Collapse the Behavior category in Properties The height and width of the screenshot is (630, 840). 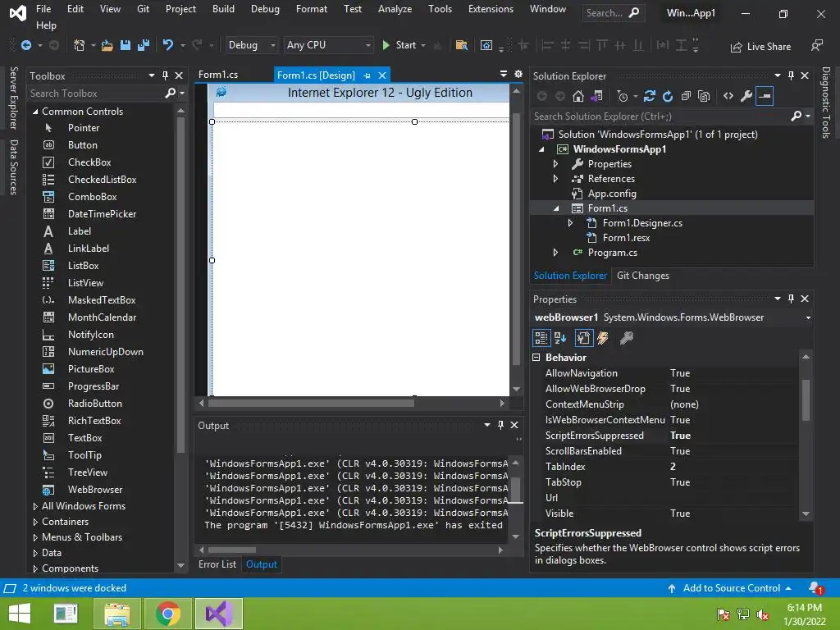coord(536,358)
